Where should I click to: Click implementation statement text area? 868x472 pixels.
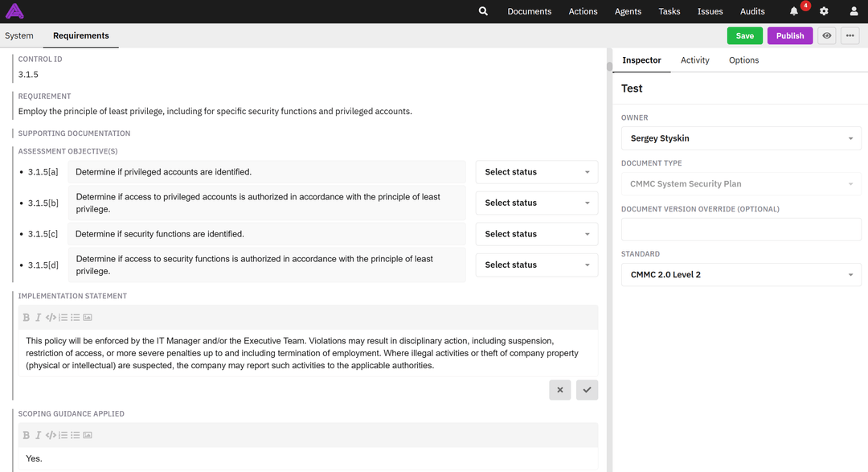click(x=308, y=354)
